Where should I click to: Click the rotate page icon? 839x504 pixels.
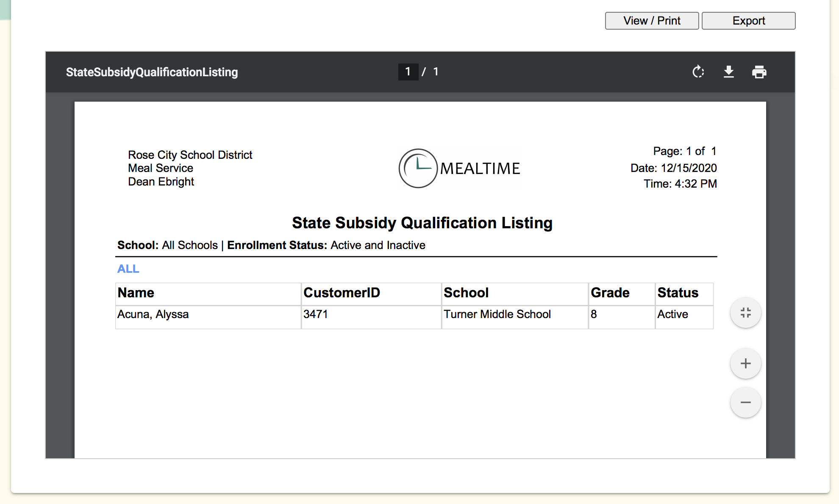point(698,72)
